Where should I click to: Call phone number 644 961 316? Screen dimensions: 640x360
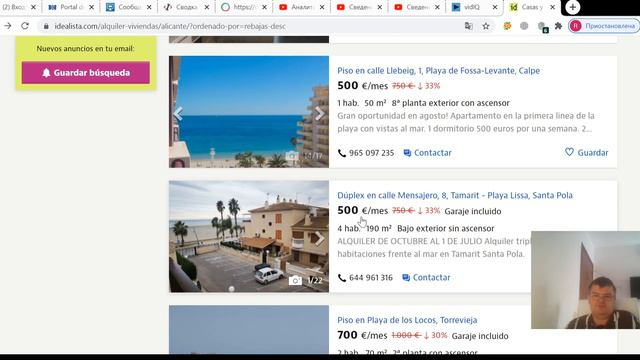[371, 278]
